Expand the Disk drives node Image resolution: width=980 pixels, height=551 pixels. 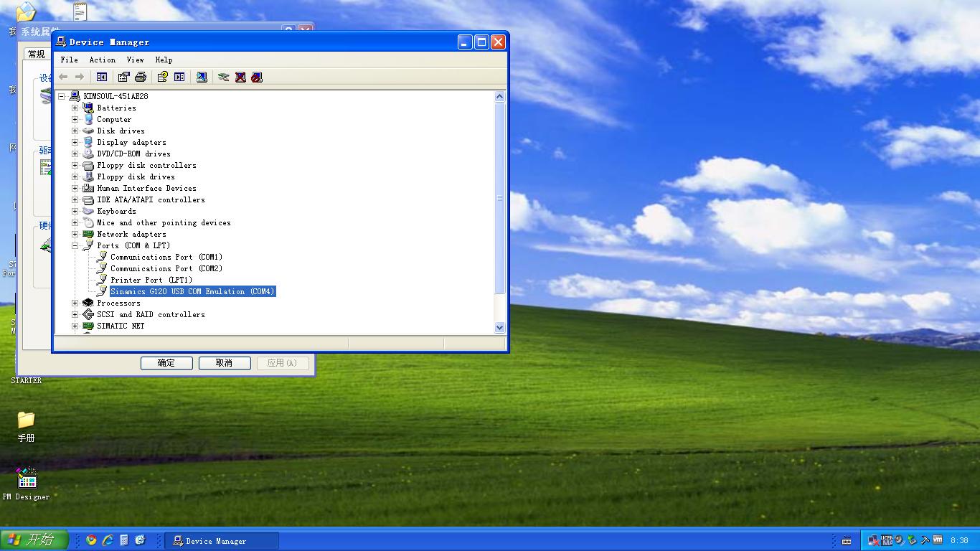pyautogui.click(x=75, y=131)
